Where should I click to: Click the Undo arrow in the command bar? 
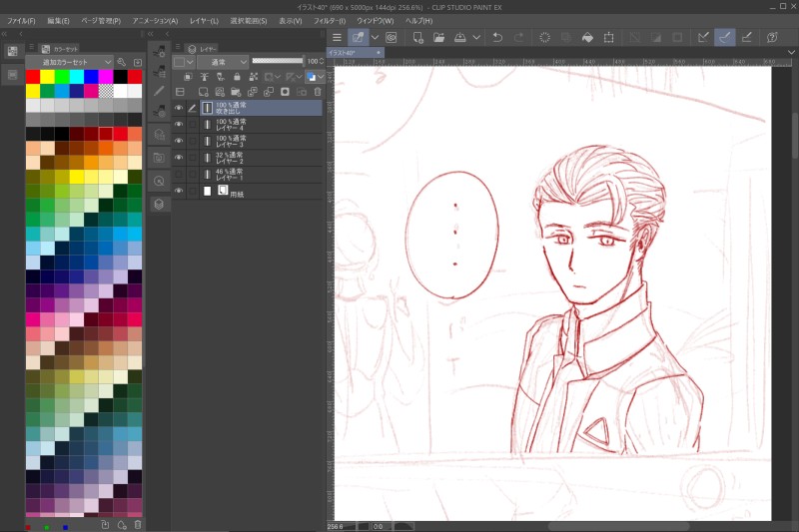(497, 37)
